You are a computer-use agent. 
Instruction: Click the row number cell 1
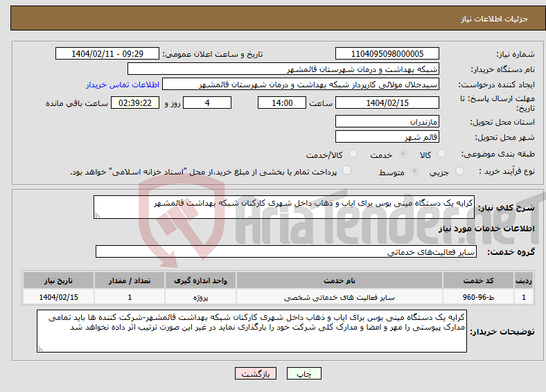click(524, 297)
